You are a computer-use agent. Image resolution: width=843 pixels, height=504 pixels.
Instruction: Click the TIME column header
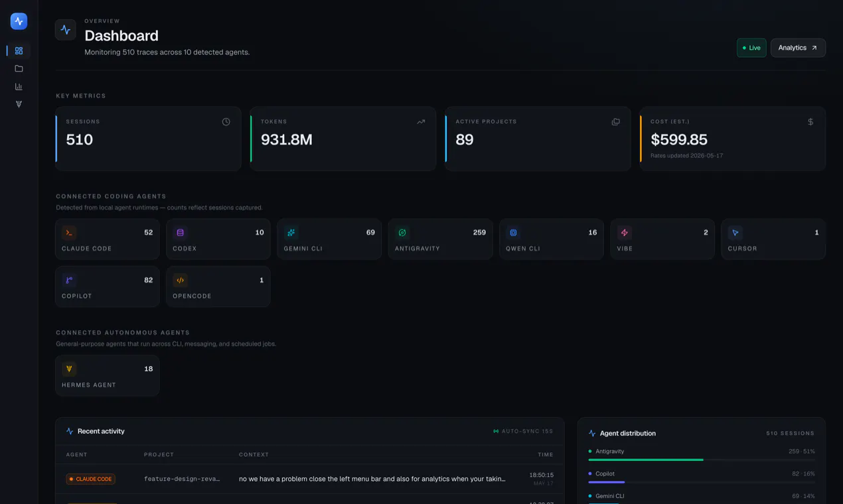tap(546, 454)
